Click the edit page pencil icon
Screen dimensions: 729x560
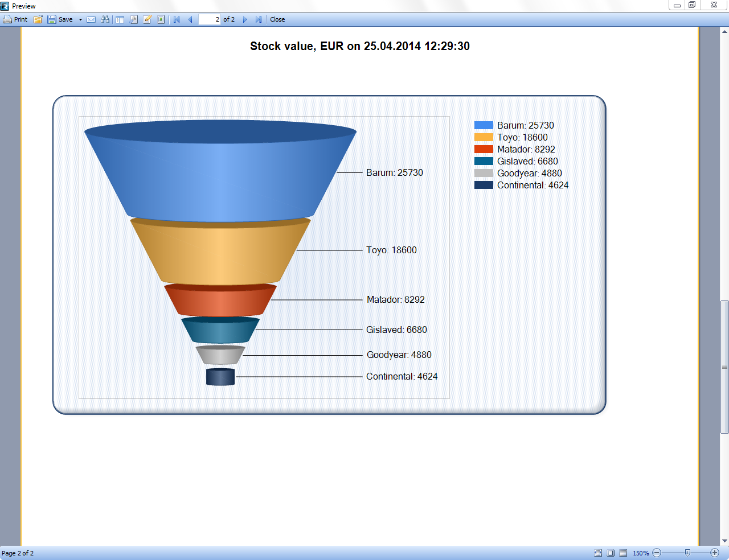click(x=148, y=19)
